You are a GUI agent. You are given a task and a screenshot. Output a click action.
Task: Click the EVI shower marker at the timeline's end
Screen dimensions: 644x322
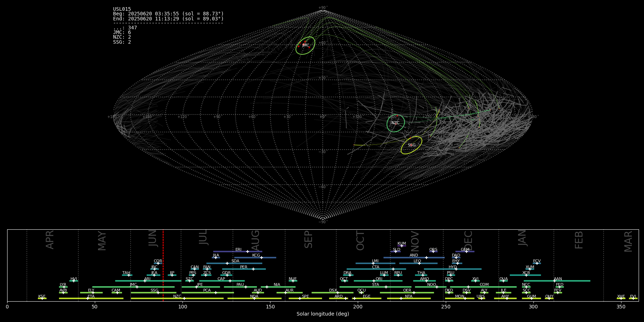click(x=633, y=298)
